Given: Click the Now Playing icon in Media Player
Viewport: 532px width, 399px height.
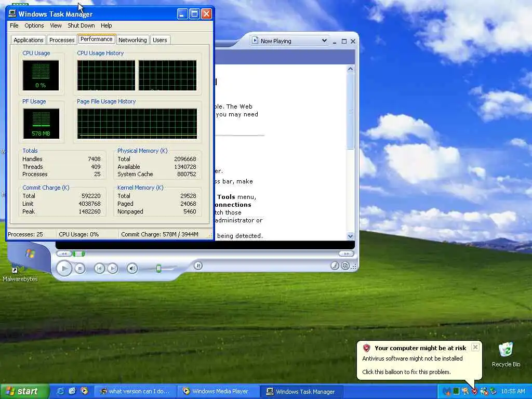Looking at the screenshot, I should click(x=255, y=41).
